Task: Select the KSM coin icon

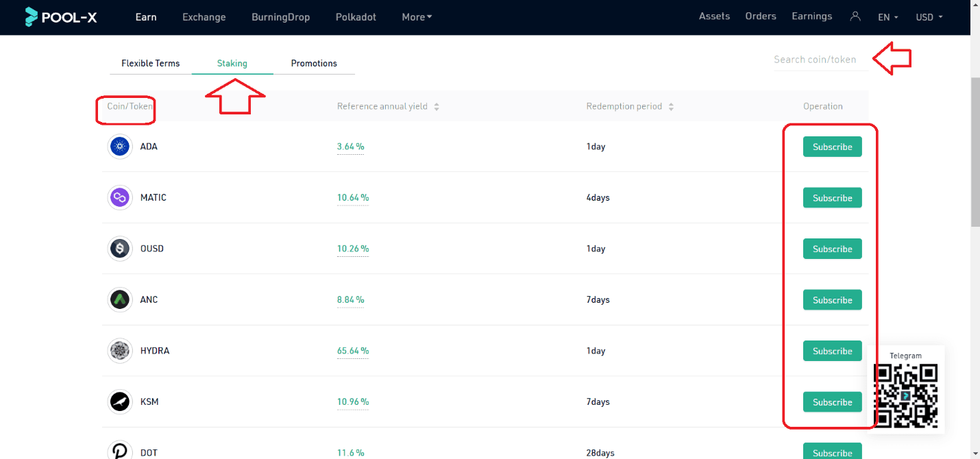Action: coord(120,401)
